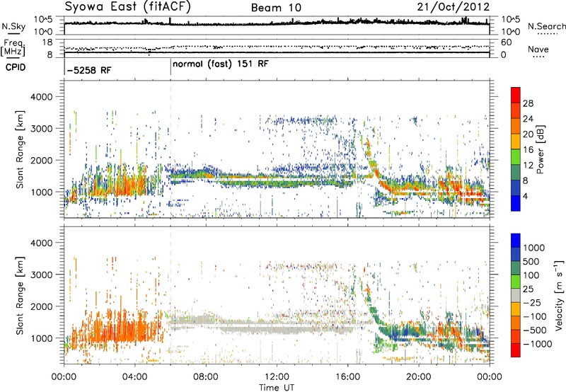Click the '60' tick on the Nave axis
The width and height of the screenshot is (566, 392).
coord(507,42)
